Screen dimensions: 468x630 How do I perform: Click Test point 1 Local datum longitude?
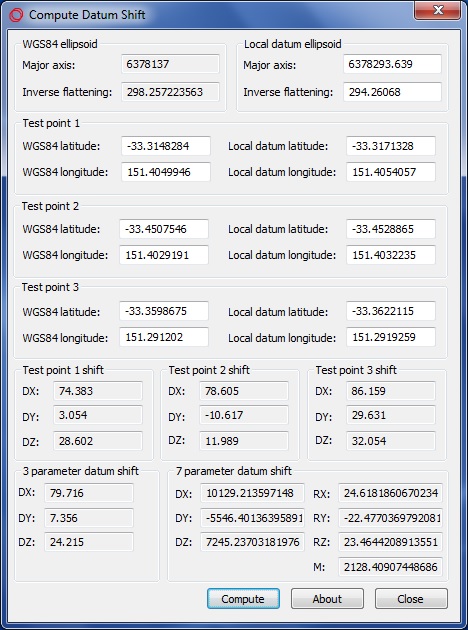[391, 172]
